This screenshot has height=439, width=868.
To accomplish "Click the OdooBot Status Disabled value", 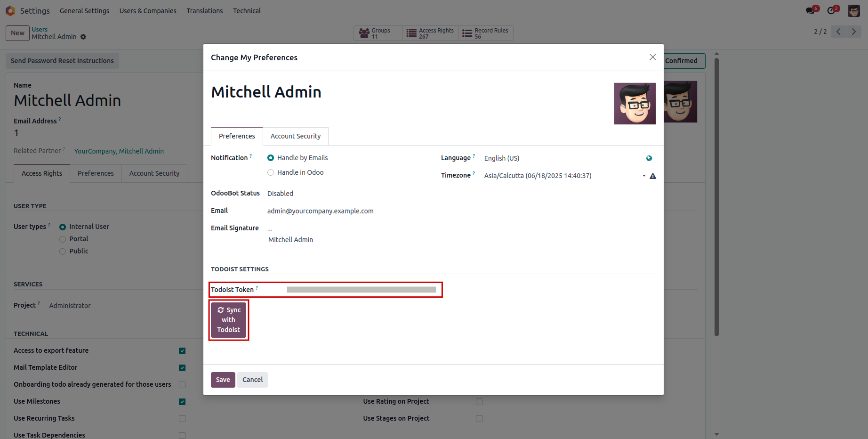I will (280, 194).
